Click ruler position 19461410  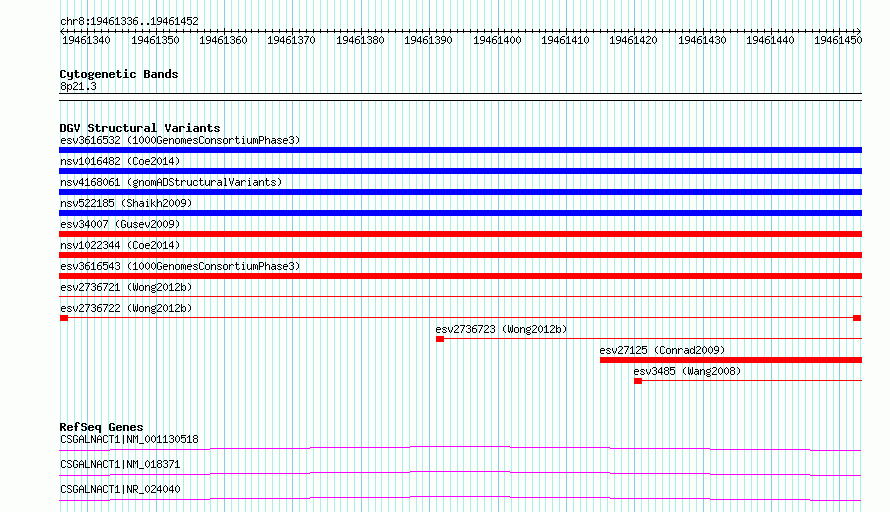565,40
